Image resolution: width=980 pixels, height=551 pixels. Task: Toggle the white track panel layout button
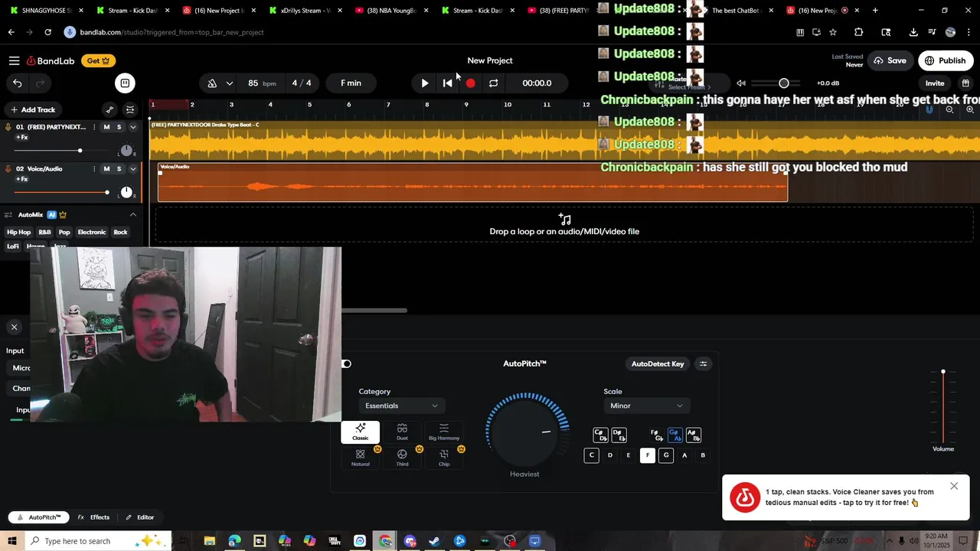125,83
